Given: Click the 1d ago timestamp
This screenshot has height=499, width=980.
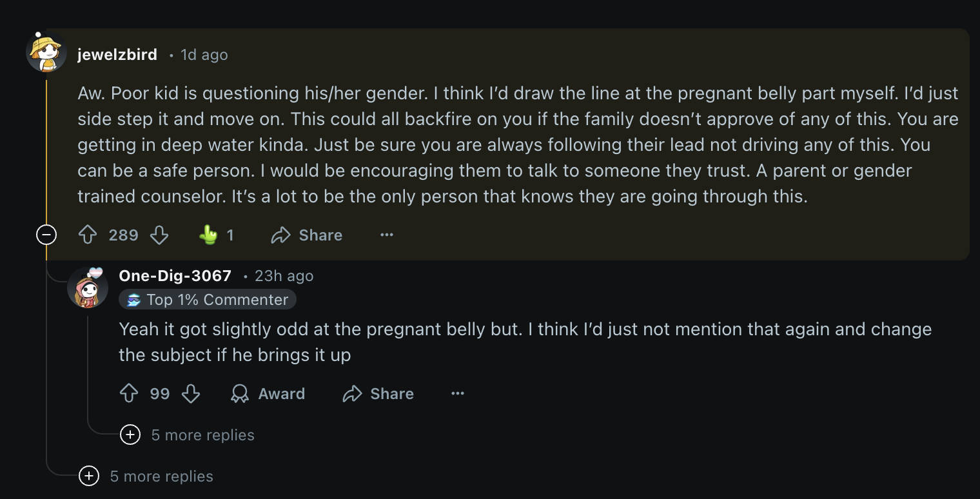Looking at the screenshot, I should click(204, 55).
